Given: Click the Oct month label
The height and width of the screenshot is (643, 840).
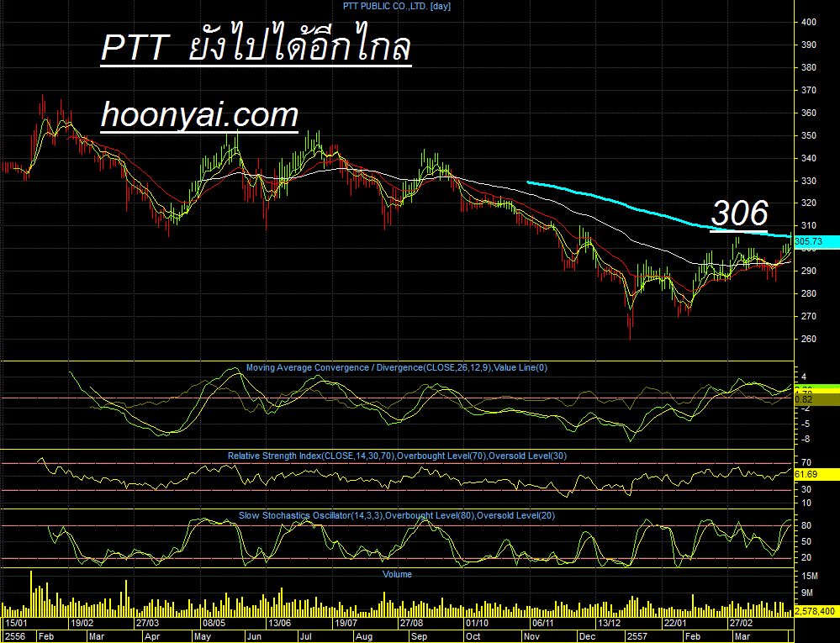Looking at the screenshot, I should pos(473,636).
